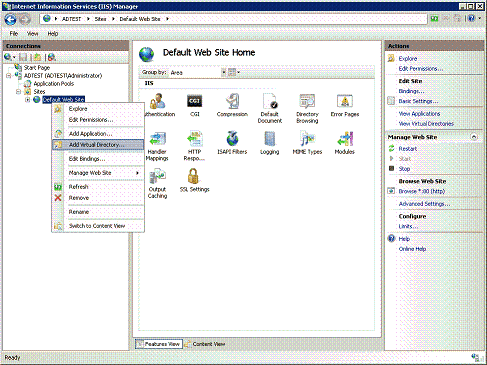The height and width of the screenshot is (365, 487).
Task: Click the red X Remove icon
Action: coord(58,198)
